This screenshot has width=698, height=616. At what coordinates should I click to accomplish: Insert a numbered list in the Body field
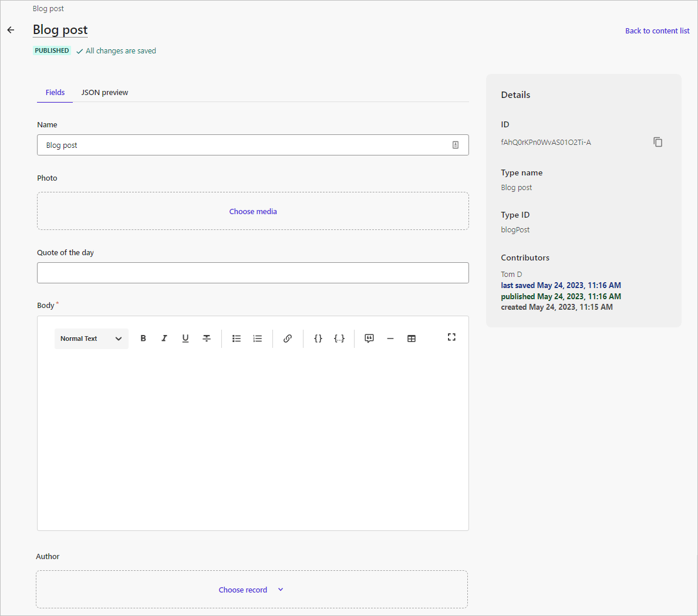pyautogui.click(x=257, y=338)
